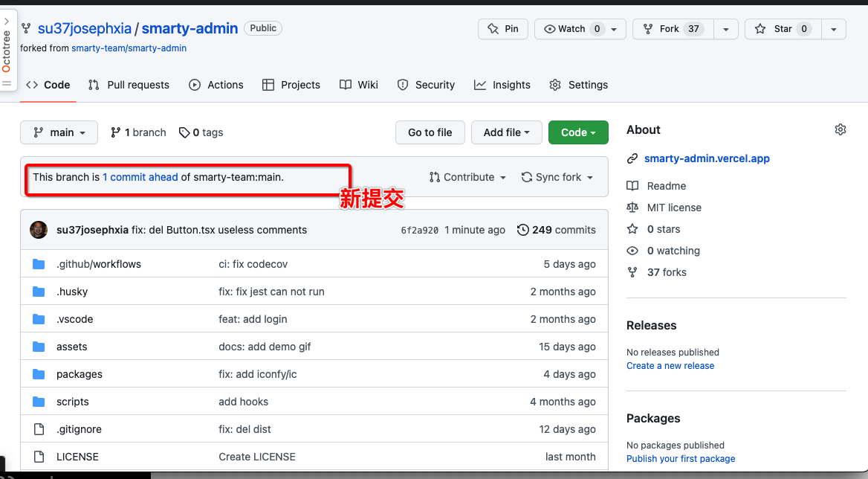Viewport: 868px width, 479px height.
Task: Click the su37josephxia avatar thumbnail
Action: (39, 230)
